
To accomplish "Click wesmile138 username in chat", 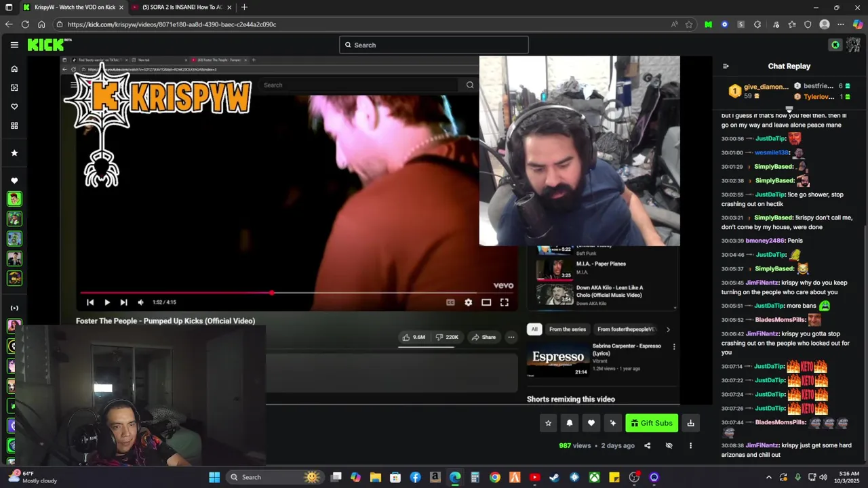I will pos(772,152).
